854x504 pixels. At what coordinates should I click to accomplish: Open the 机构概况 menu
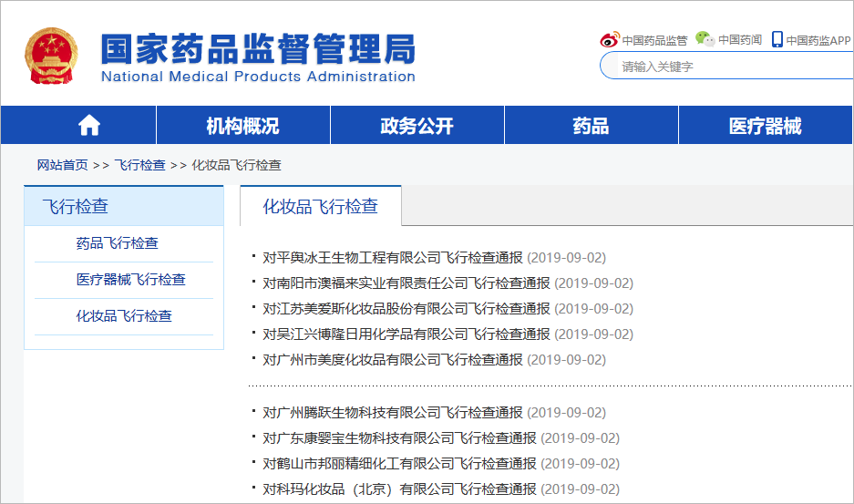[243, 126]
